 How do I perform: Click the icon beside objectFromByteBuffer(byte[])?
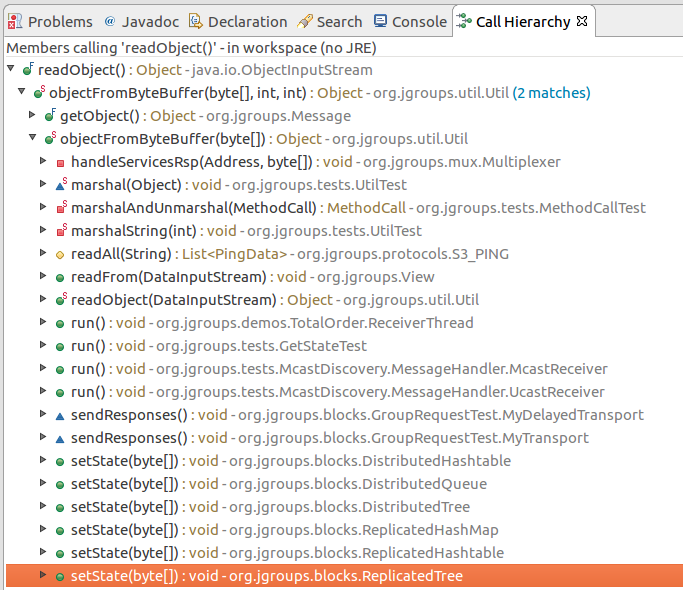pyautogui.click(x=50, y=138)
